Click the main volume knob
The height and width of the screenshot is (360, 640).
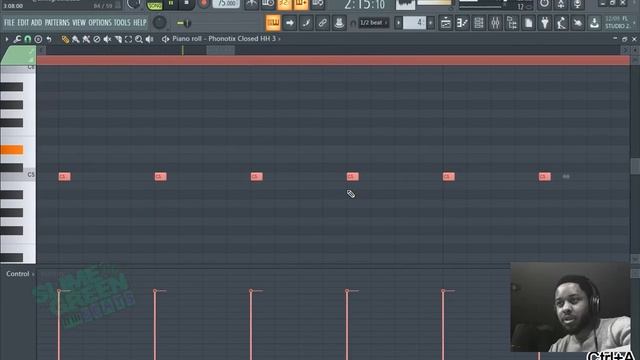pos(160,22)
